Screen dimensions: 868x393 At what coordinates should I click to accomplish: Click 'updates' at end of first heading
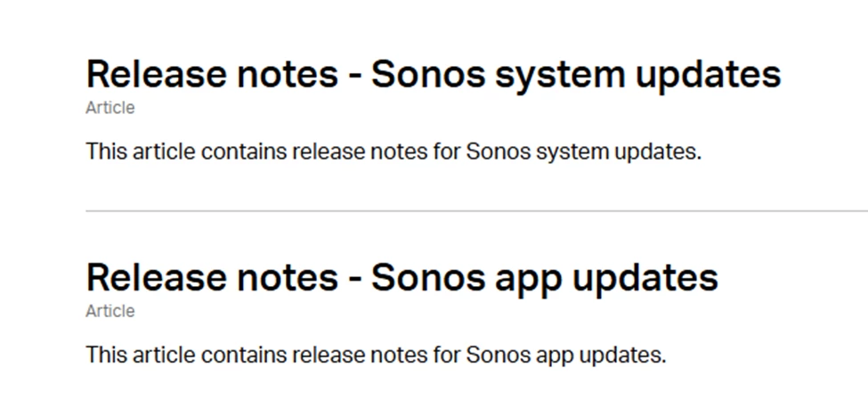click(x=709, y=77)
